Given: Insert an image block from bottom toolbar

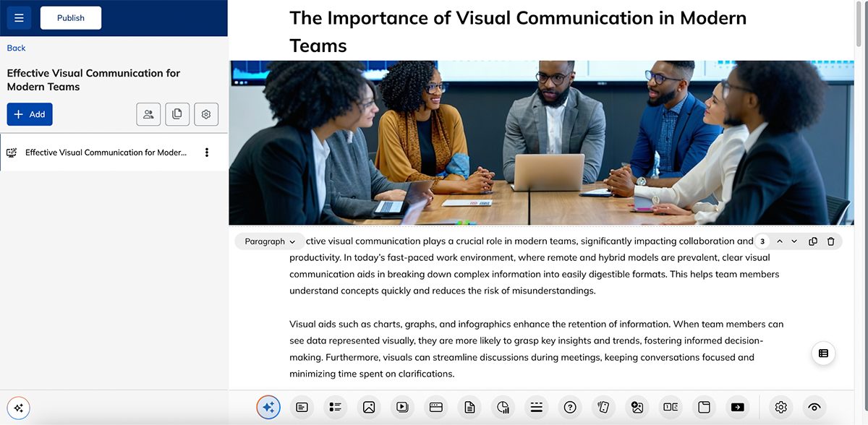Looking at the screenshot, I should tap(369, 407).
